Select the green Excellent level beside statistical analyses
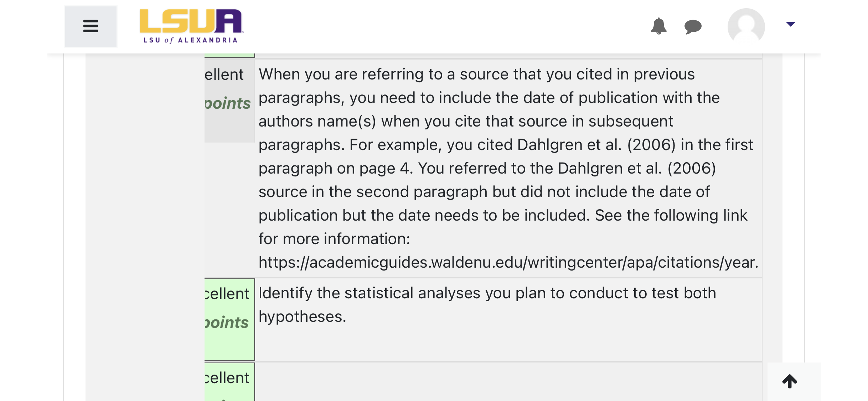 [x=229, y=319]
